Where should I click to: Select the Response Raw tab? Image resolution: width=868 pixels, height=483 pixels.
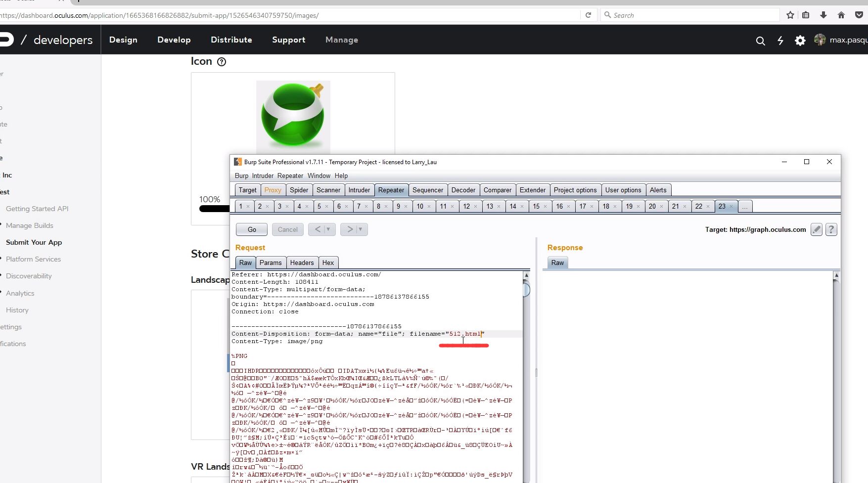[x=557, y=263]
